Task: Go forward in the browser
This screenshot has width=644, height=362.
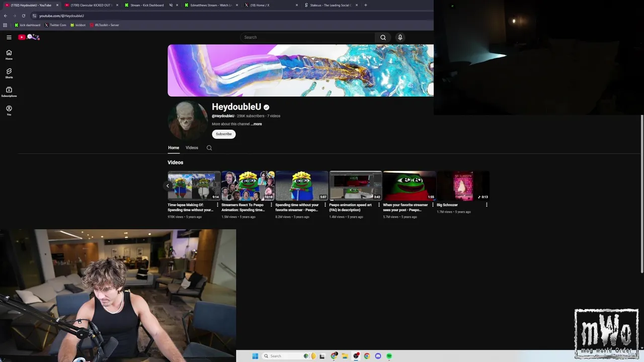Action: (14, 16)
